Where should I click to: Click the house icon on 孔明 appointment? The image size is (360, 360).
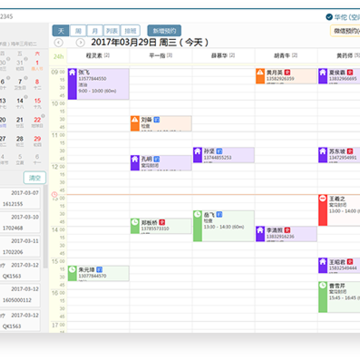135,159
